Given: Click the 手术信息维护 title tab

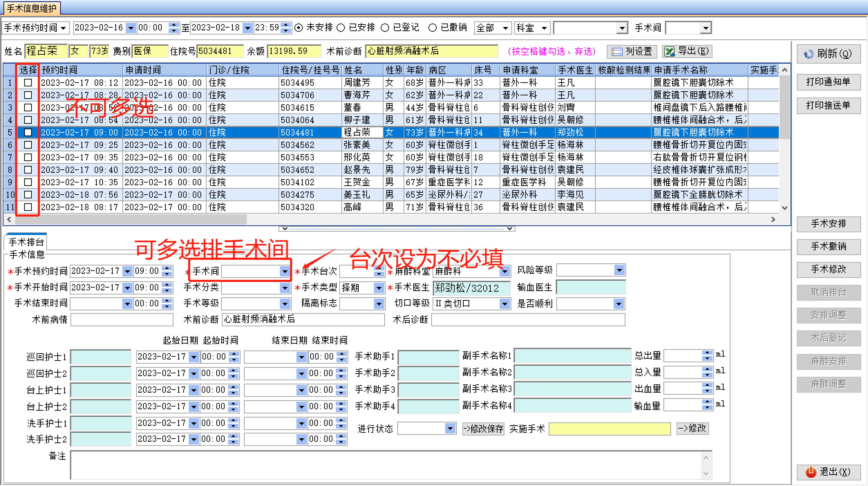Looking at the screenshot, I should (x=31, y=8).
